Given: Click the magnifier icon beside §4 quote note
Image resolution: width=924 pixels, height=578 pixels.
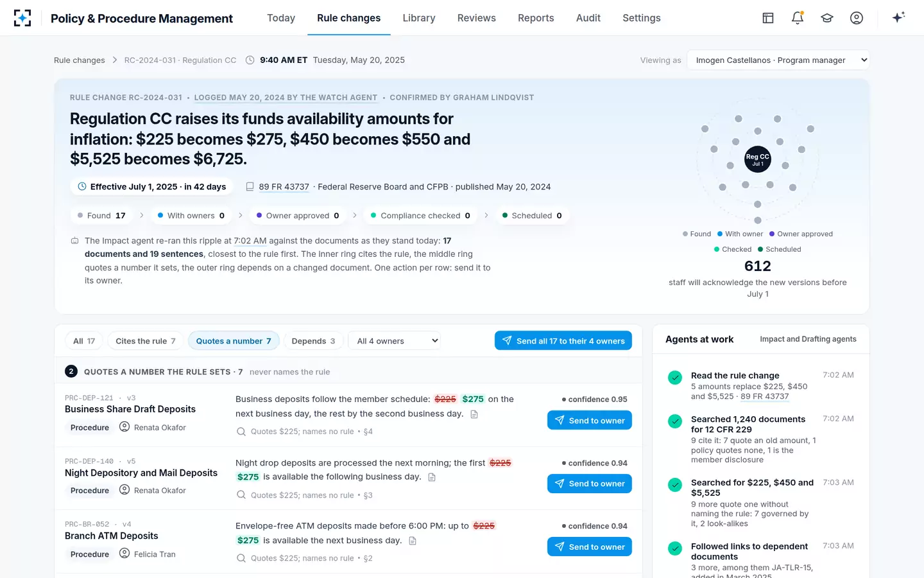Looking at the screenshot, I should click(241, 432).
